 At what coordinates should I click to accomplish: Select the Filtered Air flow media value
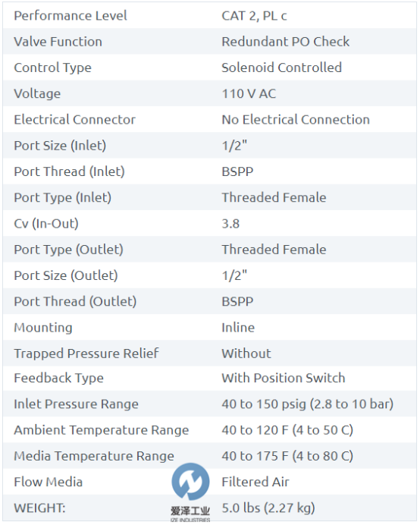pos(255,483)
